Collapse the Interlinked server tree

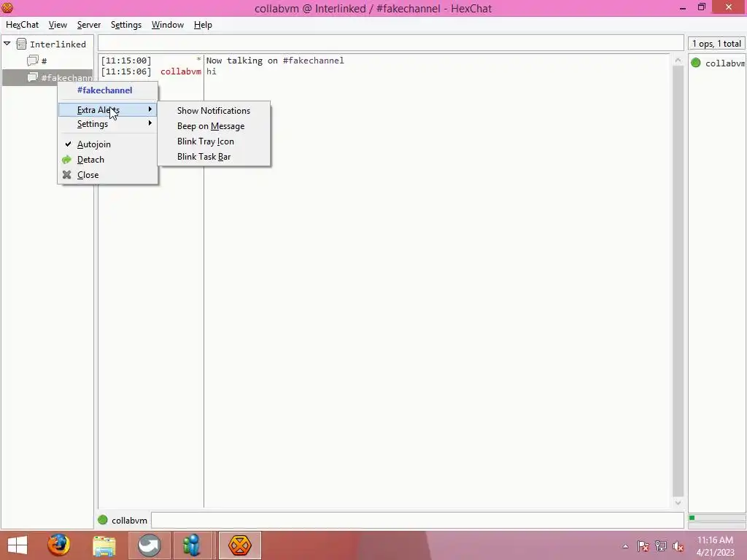click(x=7, y=44)
